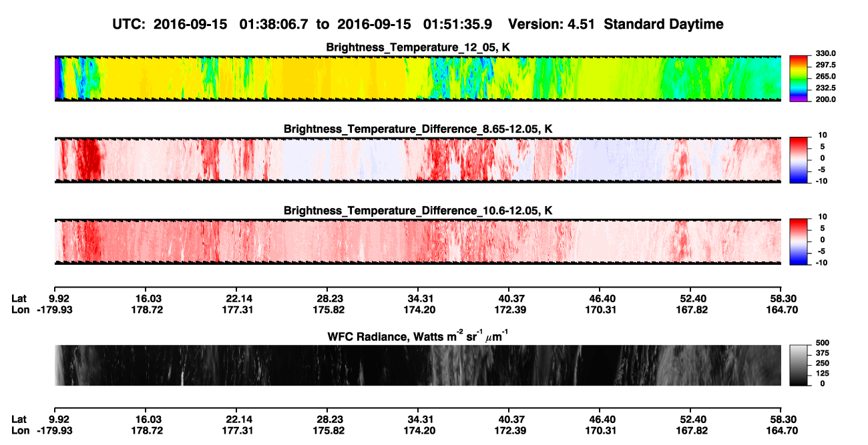Click the brightness temperature 12.05 image strip

(417, 78)
